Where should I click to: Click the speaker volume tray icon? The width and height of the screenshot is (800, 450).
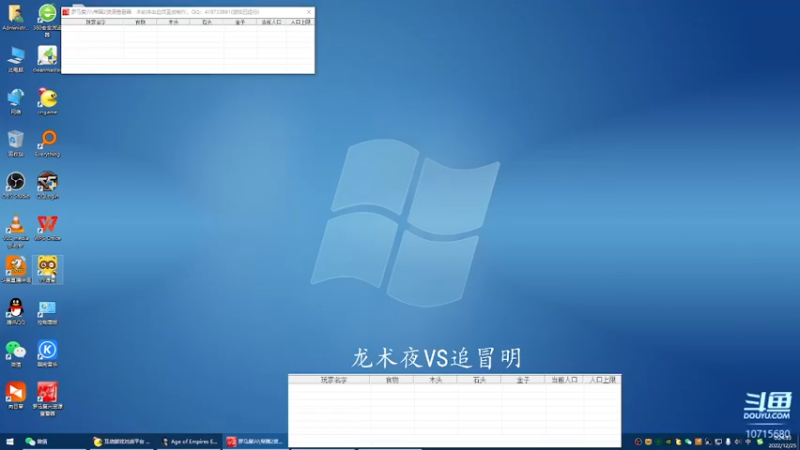coord(738,442)
